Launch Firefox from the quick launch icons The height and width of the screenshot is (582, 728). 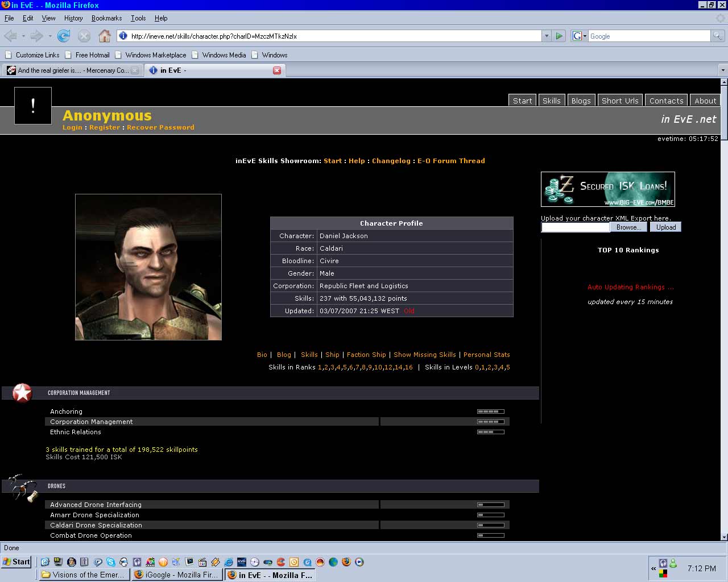[346, 562]
